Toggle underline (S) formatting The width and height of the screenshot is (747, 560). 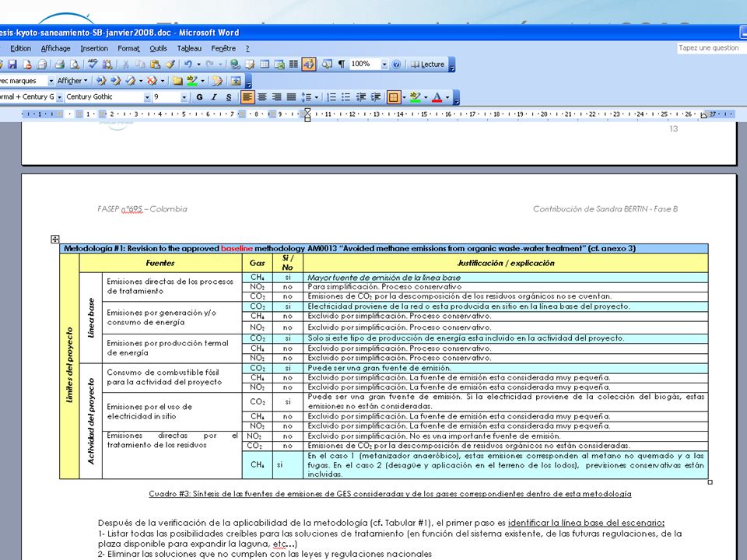click(229, 97)
